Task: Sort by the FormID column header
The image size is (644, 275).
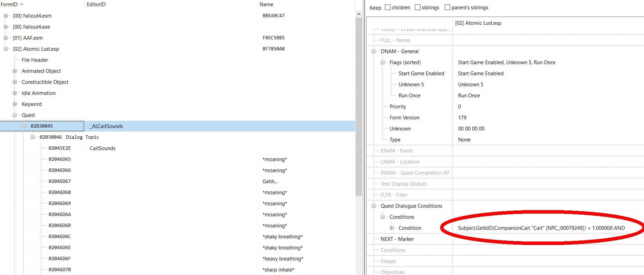Action: 42,4
